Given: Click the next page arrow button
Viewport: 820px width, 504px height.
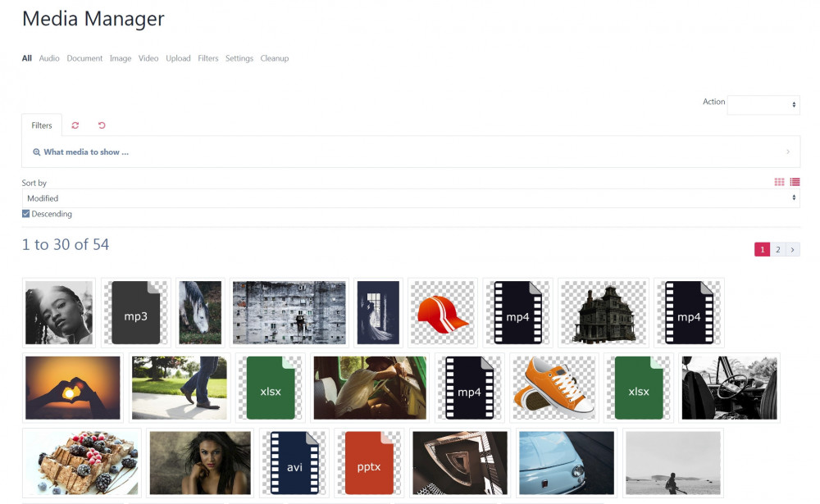Looking at the screenshot, I should [x=792, y=249].
